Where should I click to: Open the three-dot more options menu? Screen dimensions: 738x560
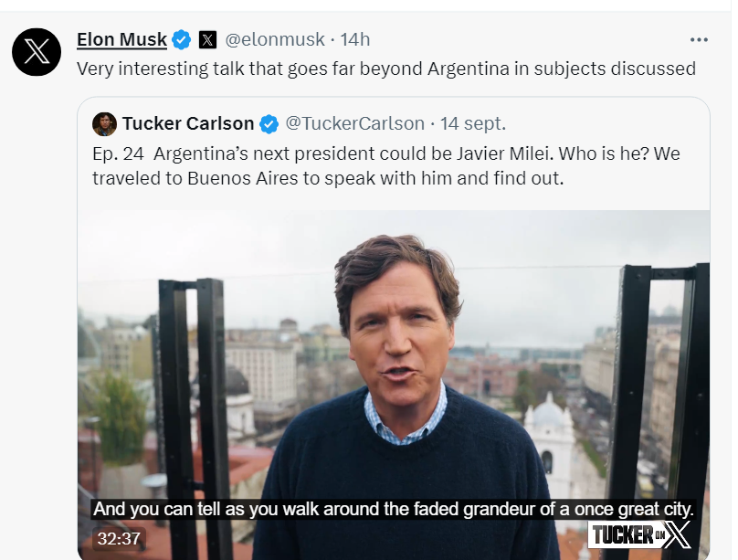(699, 40)
